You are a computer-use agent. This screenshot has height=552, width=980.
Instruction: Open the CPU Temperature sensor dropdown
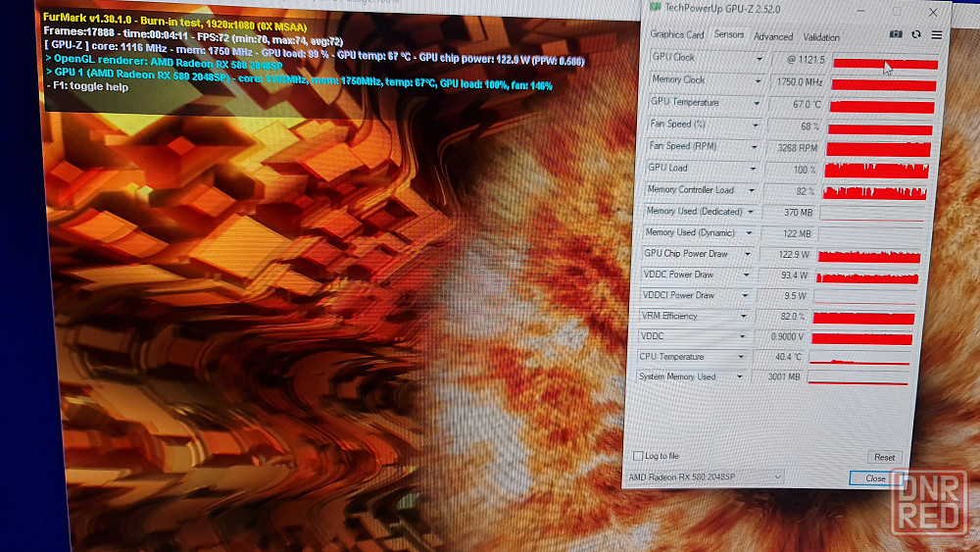(741, 357)
